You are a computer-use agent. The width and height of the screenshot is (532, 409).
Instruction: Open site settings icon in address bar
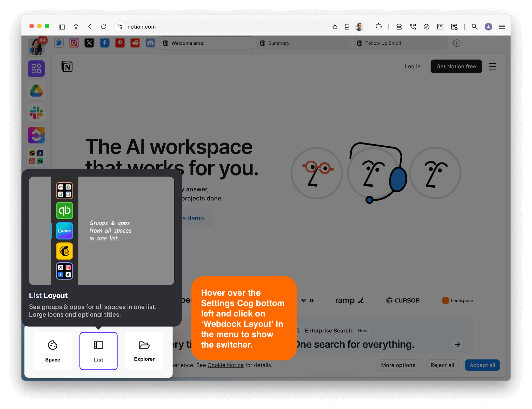[120, 27]
